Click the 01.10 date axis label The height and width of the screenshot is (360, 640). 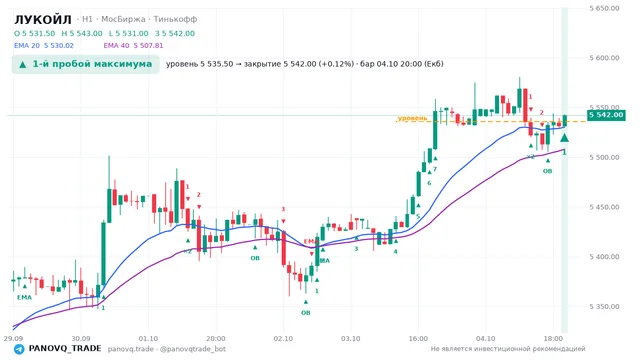[148, 339]
